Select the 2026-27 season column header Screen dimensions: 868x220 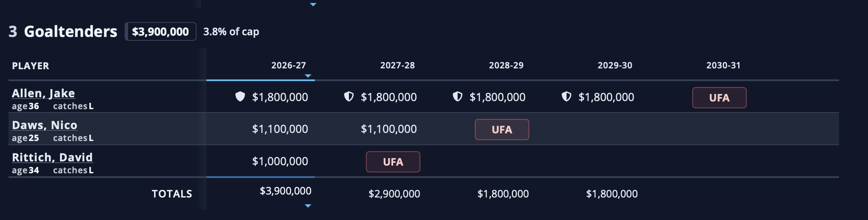click(288, 65)
